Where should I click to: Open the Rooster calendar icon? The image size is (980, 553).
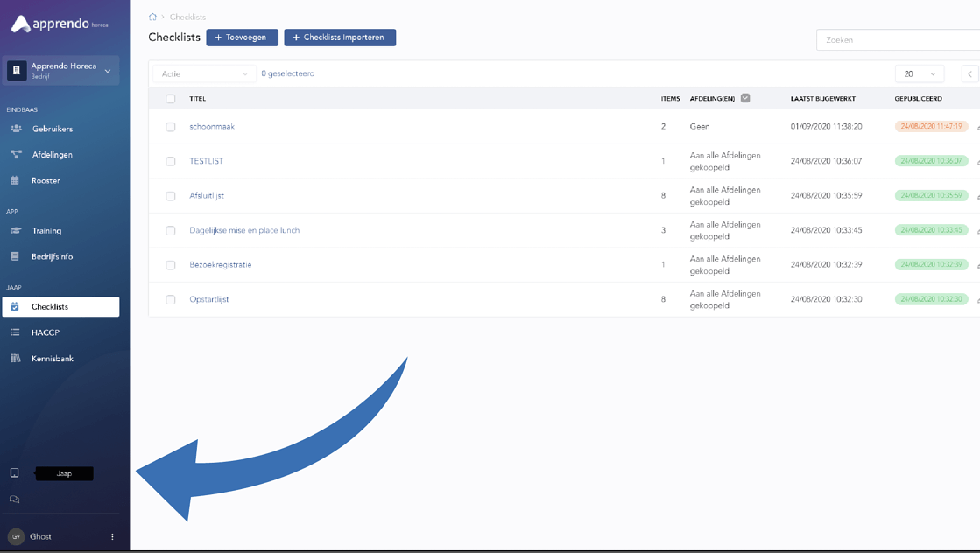tap(15, 180)
